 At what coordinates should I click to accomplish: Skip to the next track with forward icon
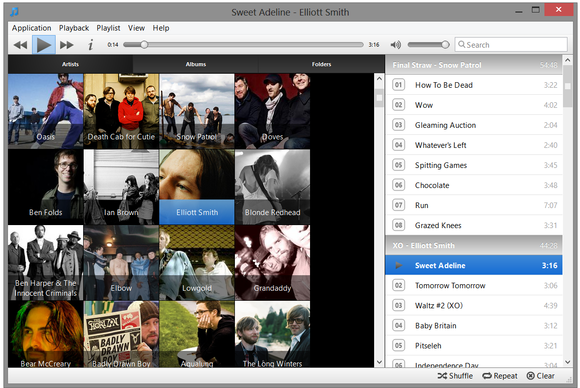(x=67, y=45)
